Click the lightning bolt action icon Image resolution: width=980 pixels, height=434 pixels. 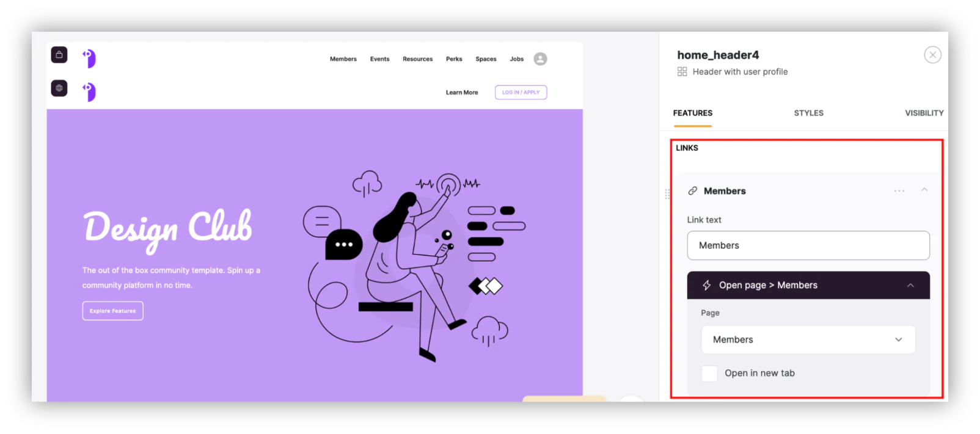click(x=707, y=285)
